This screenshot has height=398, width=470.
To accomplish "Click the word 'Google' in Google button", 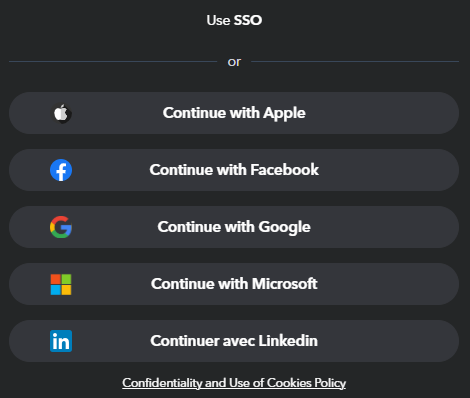I will (x=285, y=227).
